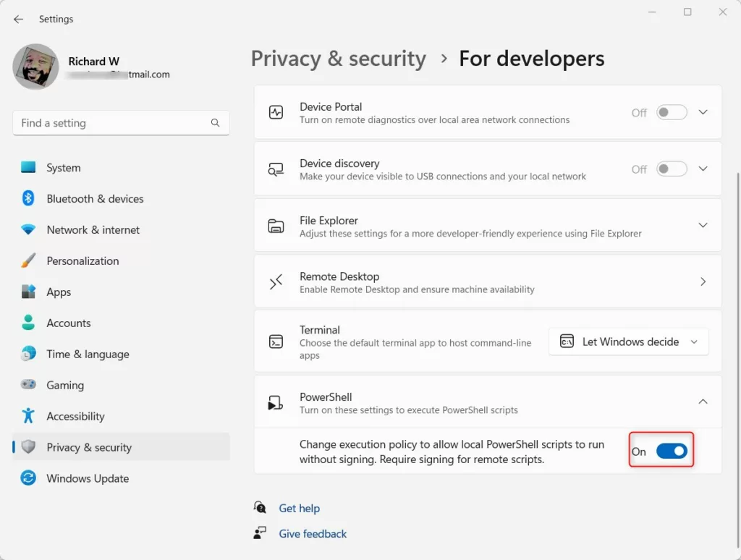Click the Gaming controller icon
The width and height of the screenshot is (741, 560).
click(28, 385)
